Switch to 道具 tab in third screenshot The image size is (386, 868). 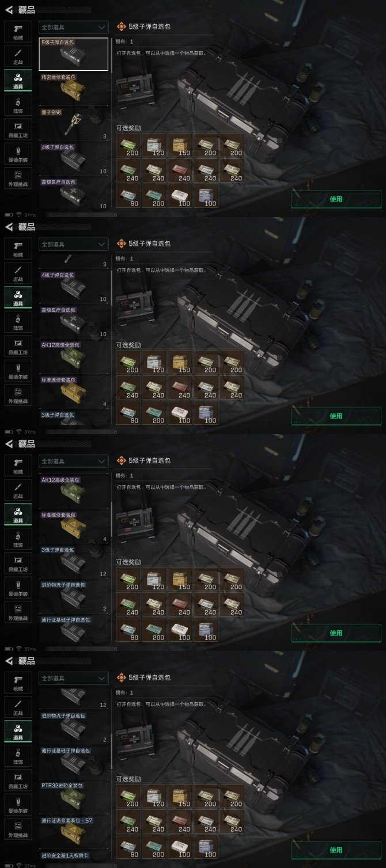18,514
